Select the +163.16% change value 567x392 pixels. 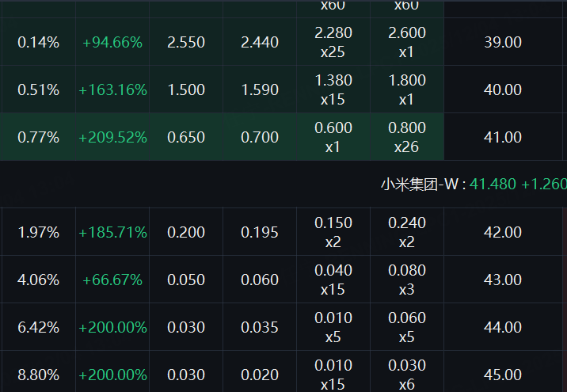pyautogui.click(x=112, y=89)
